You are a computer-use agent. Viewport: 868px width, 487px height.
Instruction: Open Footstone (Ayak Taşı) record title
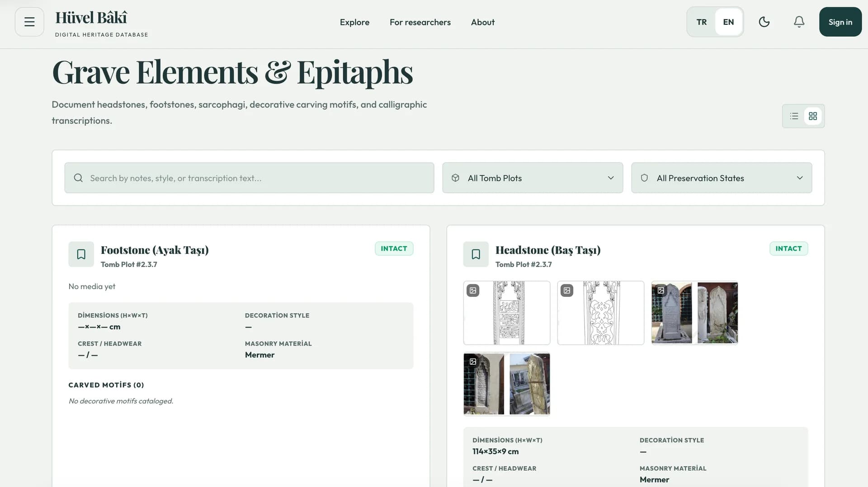pos(155,250)
